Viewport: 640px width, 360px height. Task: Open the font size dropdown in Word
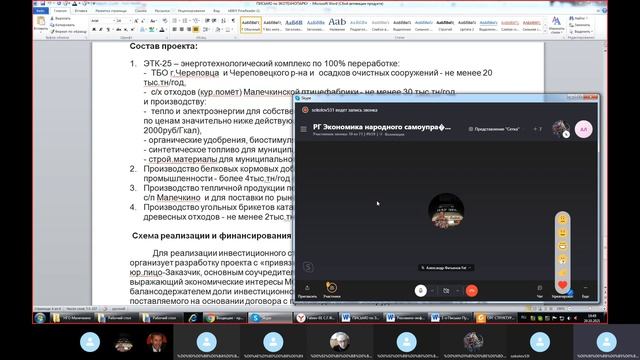click(130, 20)
